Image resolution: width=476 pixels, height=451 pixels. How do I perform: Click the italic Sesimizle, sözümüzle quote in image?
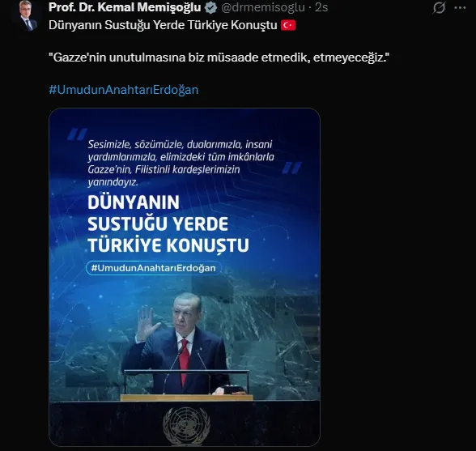click(181, 163)
